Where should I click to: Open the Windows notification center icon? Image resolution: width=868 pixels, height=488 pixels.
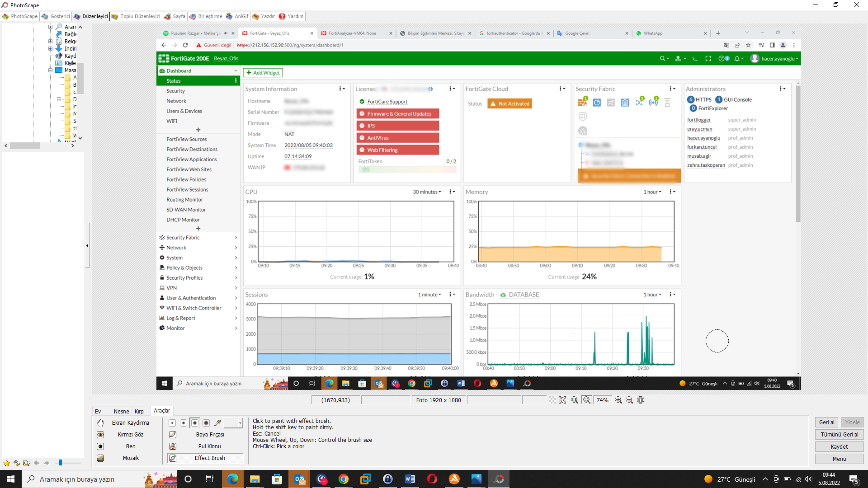click(854, 479)
